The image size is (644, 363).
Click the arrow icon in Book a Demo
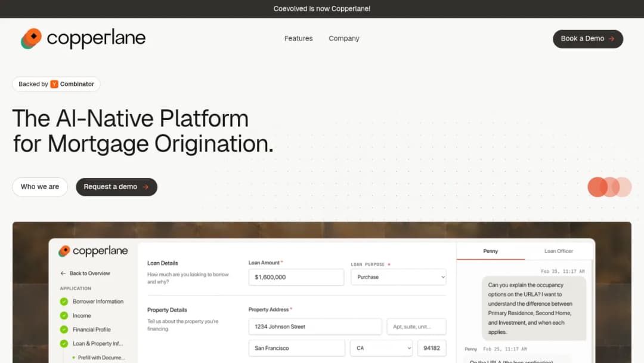612,39
